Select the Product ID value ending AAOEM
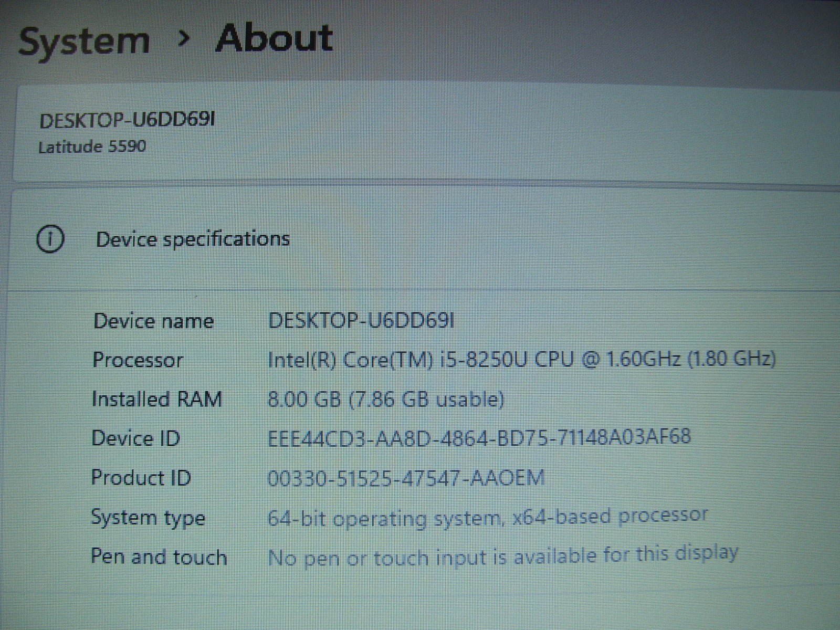 click(x=406, y=478)
